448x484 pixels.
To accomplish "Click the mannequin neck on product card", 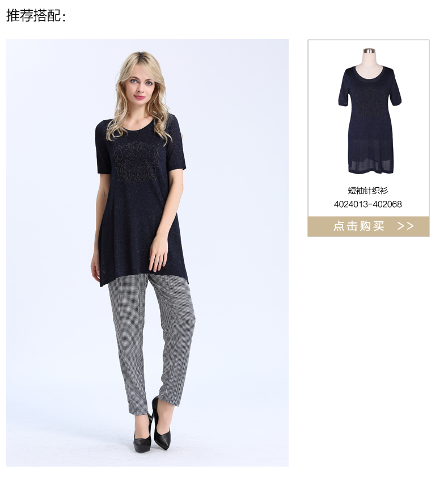I will click(369, 57).
